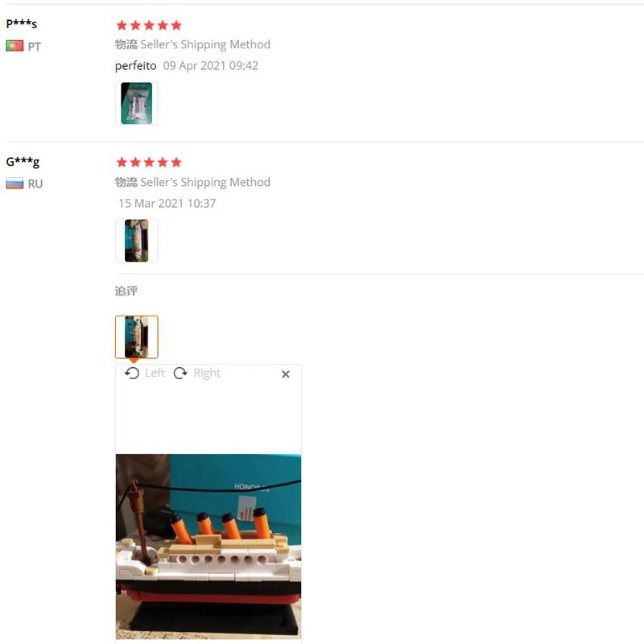The height and width of the screenshot is (644, 644).
Task: Click the 追评 follow-up review label
Action: 126,291
